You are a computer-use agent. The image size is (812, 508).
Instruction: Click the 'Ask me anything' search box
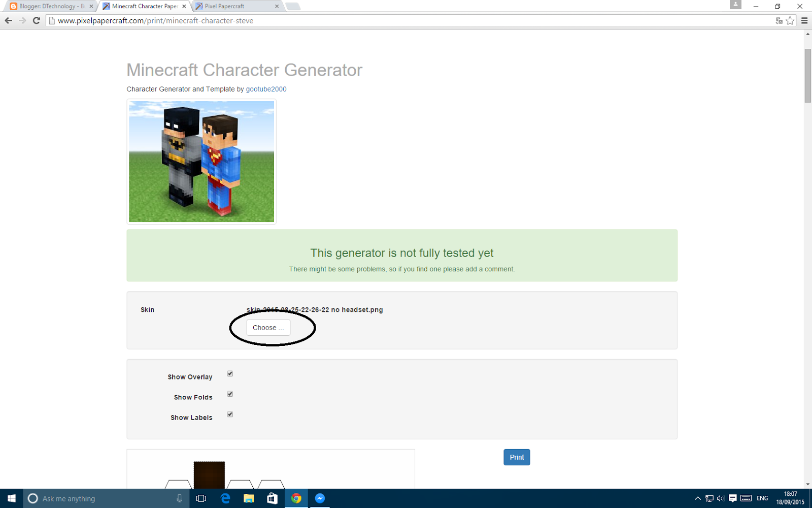107,498
